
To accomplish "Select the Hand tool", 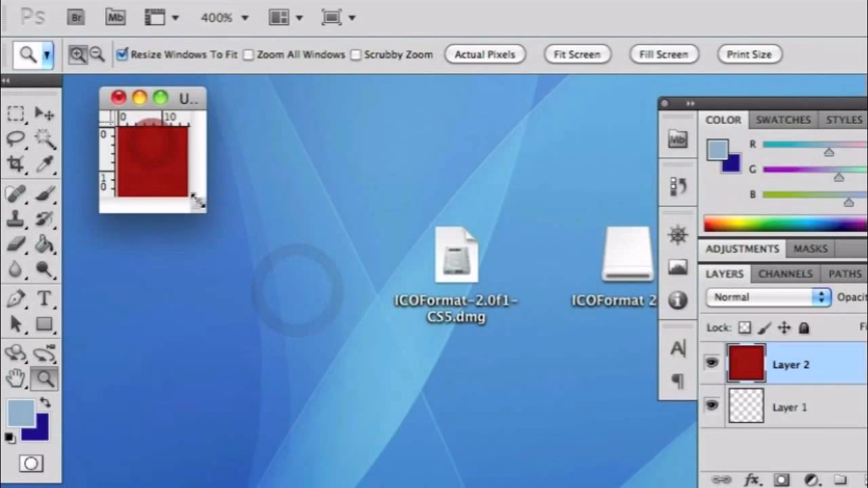I will click(x=15, y=378).
